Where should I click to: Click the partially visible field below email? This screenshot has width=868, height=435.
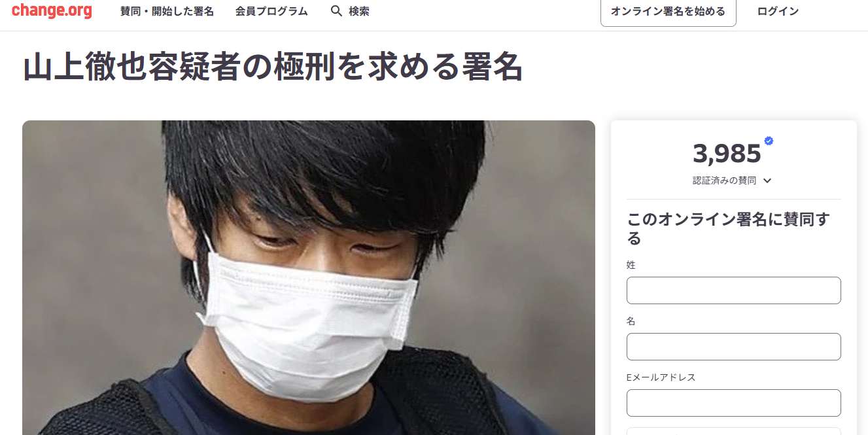733,431
